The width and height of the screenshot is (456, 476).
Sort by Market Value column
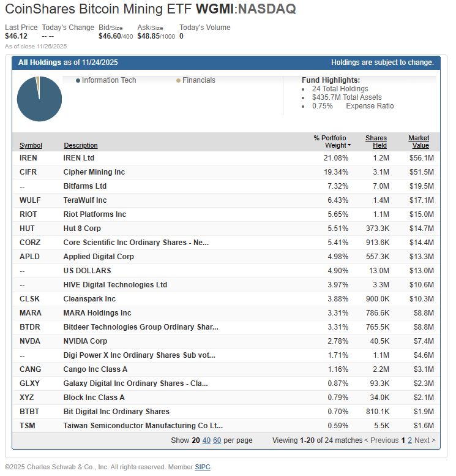419,142
